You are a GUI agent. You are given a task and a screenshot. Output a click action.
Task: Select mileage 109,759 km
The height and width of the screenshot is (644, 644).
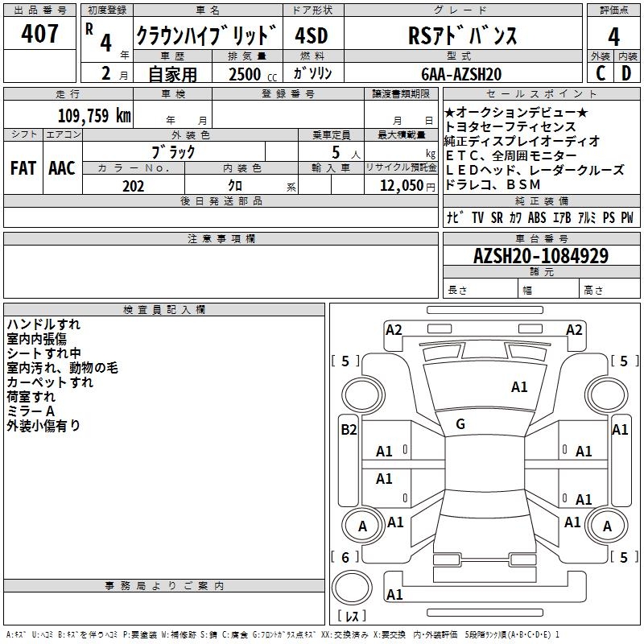94,115
